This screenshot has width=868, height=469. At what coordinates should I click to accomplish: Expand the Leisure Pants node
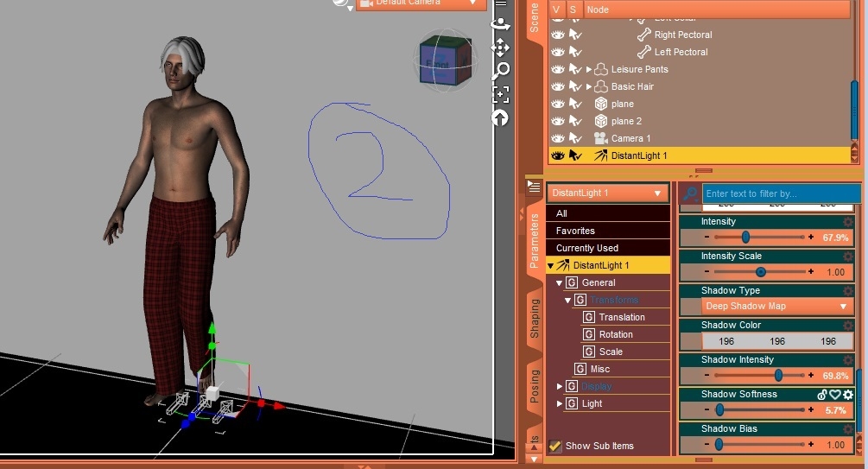click(589, 70)
